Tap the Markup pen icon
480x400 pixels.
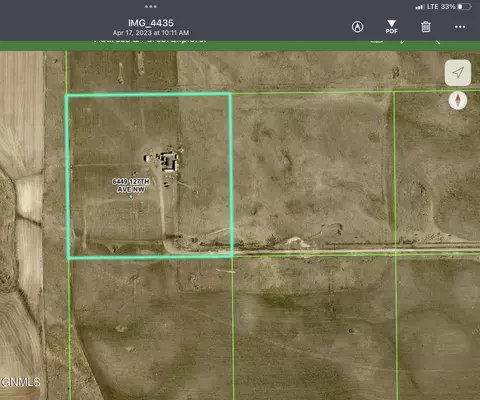tap(357, 27)
